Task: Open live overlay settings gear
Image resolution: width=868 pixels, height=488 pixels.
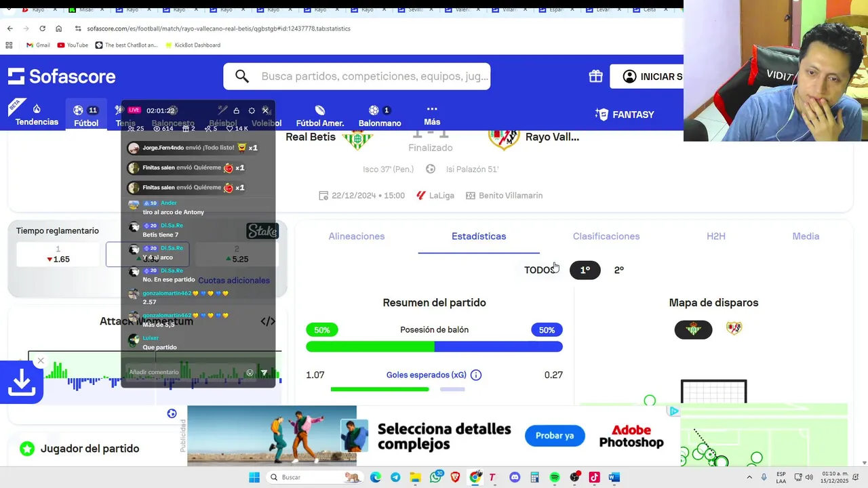Action: click(252, 110)
